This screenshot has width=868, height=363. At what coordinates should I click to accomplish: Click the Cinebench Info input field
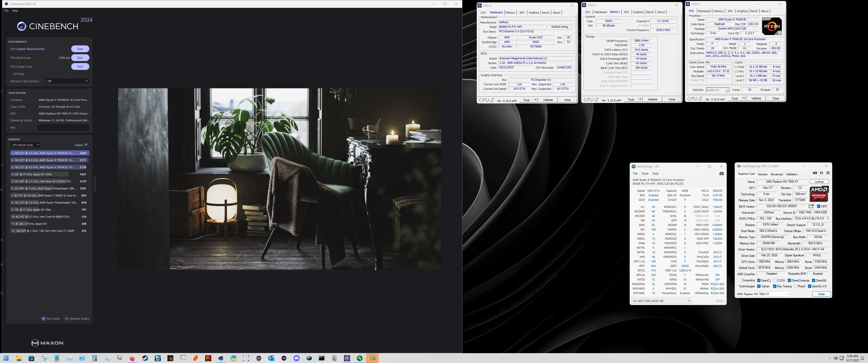(63, 128)
